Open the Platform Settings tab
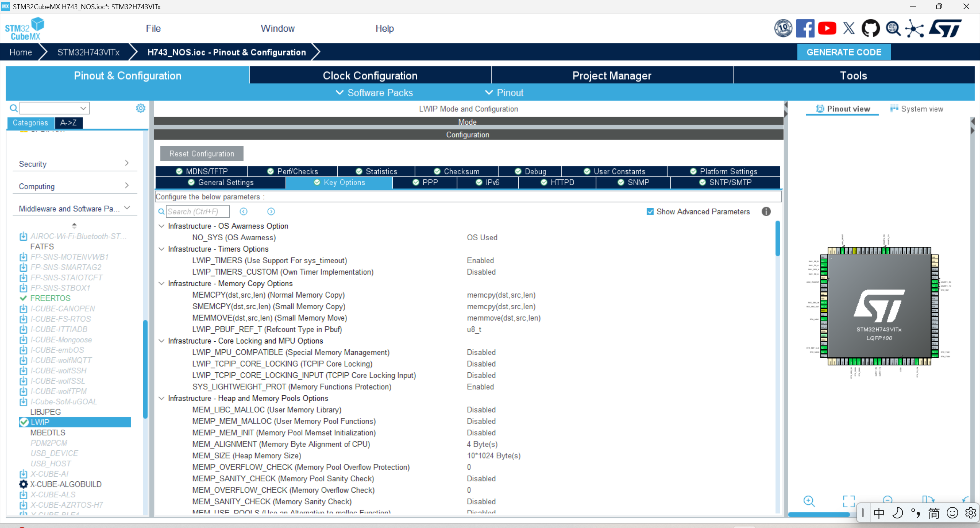This screenshot has height=528, width=980. 724,171
